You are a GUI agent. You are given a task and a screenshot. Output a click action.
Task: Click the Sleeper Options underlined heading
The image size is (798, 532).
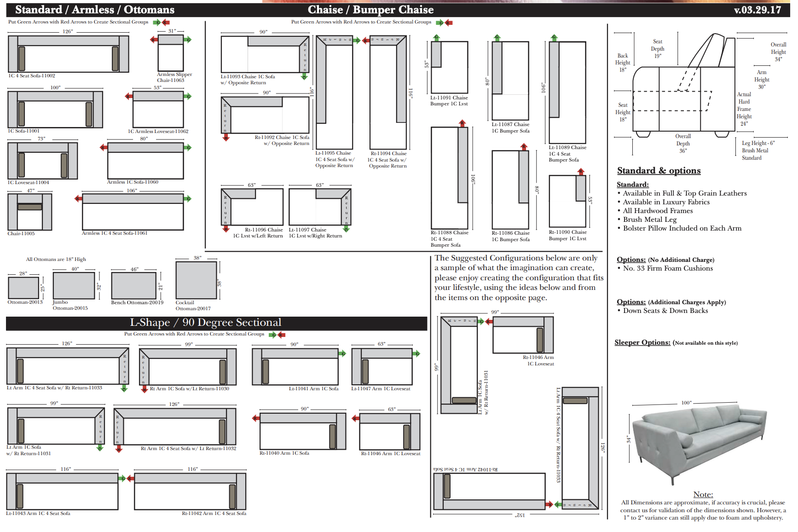(642, 342)
